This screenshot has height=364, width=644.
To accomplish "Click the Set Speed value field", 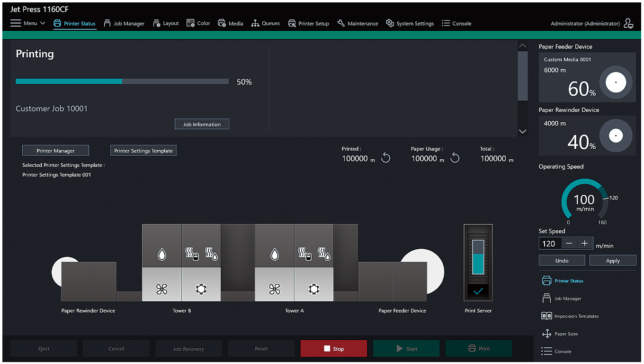I will coord(550,244).
